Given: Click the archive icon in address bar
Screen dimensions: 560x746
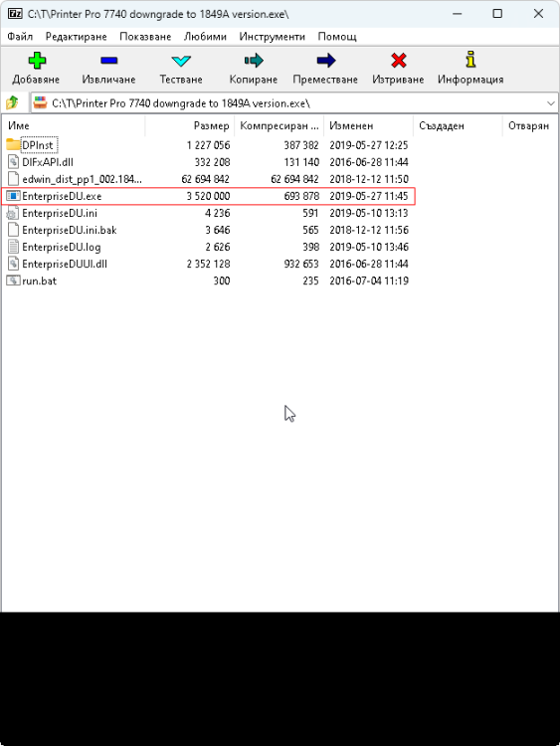Looking at the screenshot, I should click(x=41, y=102).
